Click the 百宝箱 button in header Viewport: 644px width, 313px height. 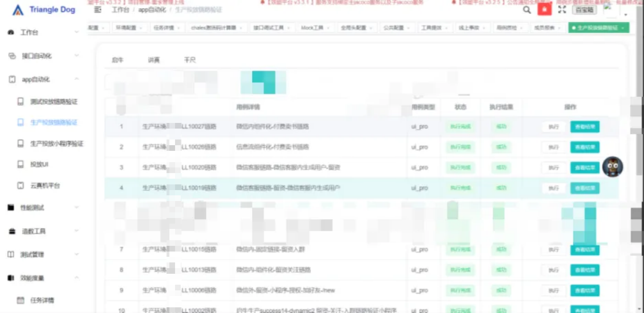tap(585, 10)
